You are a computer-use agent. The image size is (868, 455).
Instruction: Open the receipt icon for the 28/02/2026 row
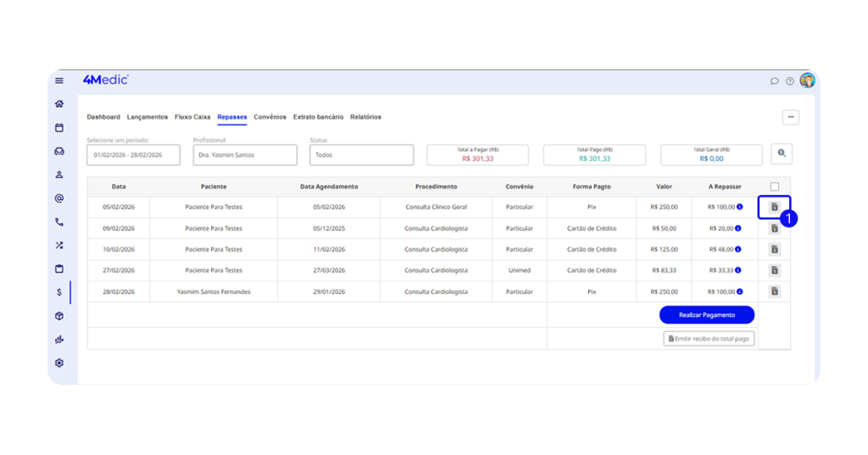point(774,291)
